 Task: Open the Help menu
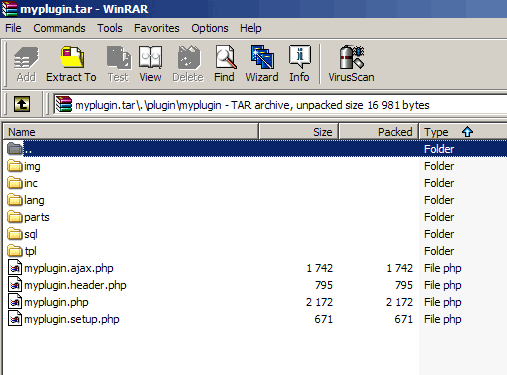coord(251,28)
